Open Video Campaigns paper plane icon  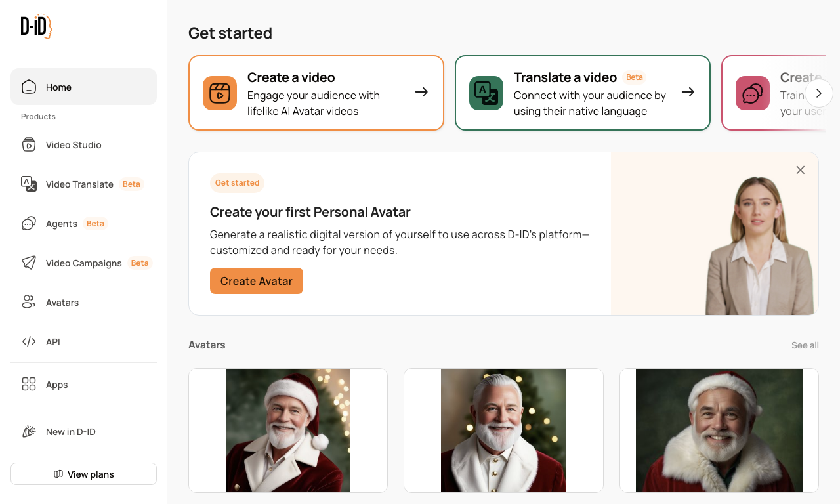click(x=29, y=263)
